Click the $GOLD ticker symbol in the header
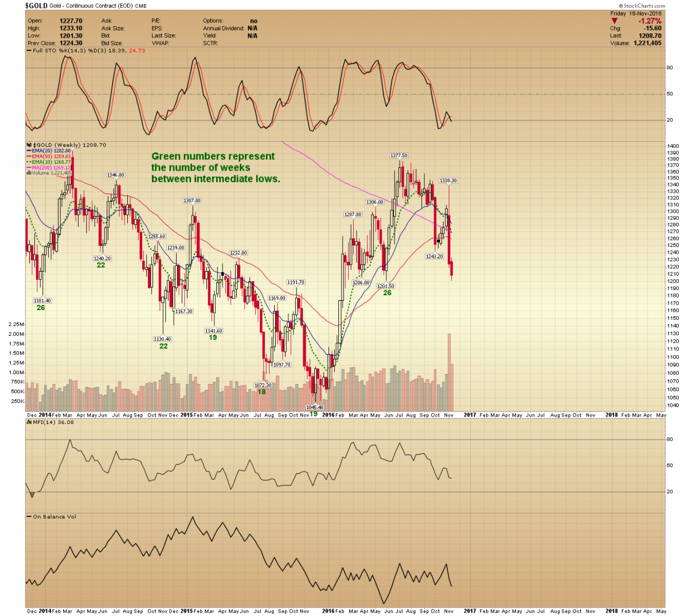The width and height of the screenshot is (688, 616). pos(37,6)
